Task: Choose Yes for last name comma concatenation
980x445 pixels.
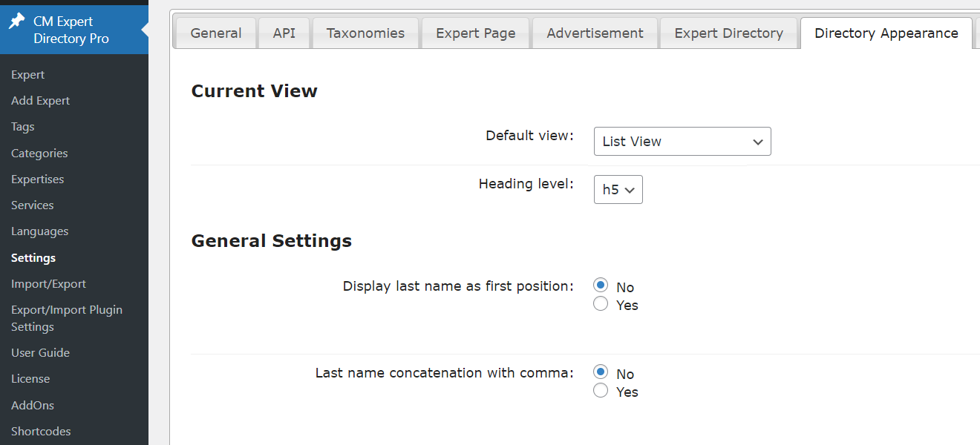Action: coord(601,391)
